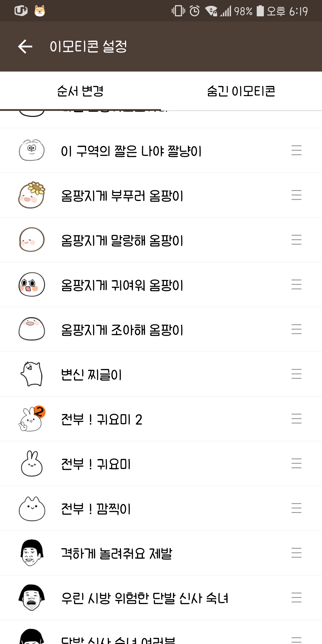
Task: Tap reorder handle for 변신 찌글이
Action: 296,374
